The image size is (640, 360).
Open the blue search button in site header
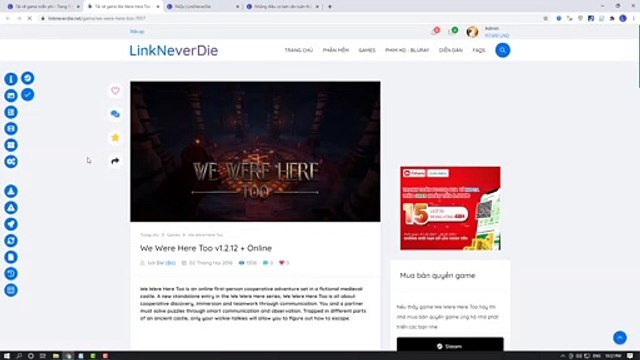[502, 50]
